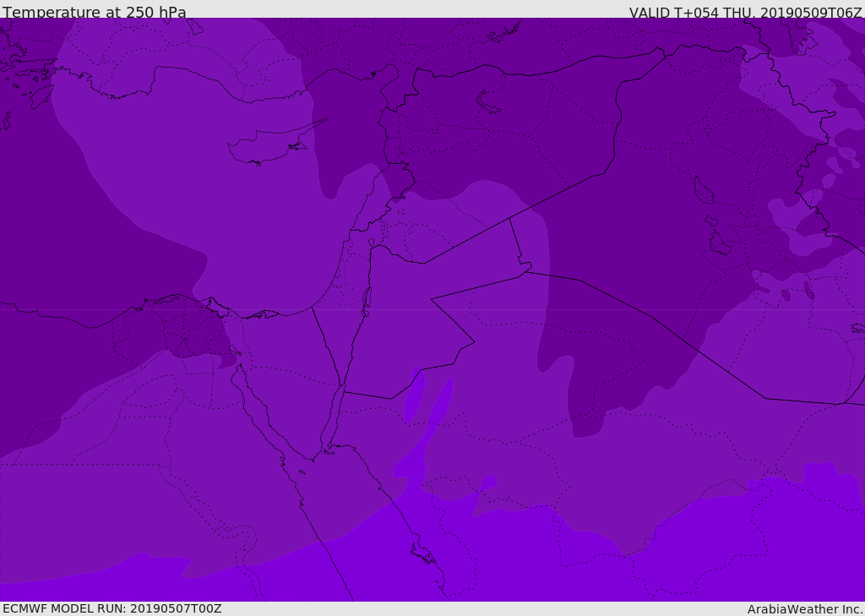
Task: Select Lake Assad in northern Syria
Action: point(488,101)
